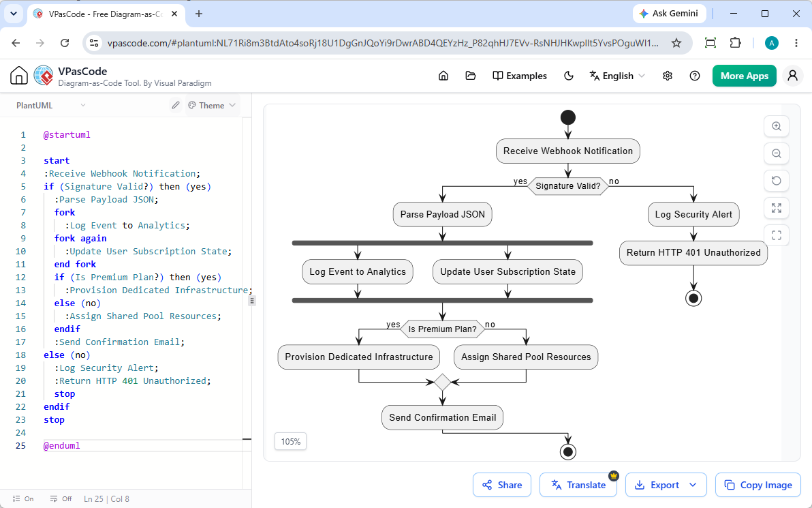This screenshot has height=508, width=812.
Task: Open the user account icon
Action: click(x=792, y=76)
